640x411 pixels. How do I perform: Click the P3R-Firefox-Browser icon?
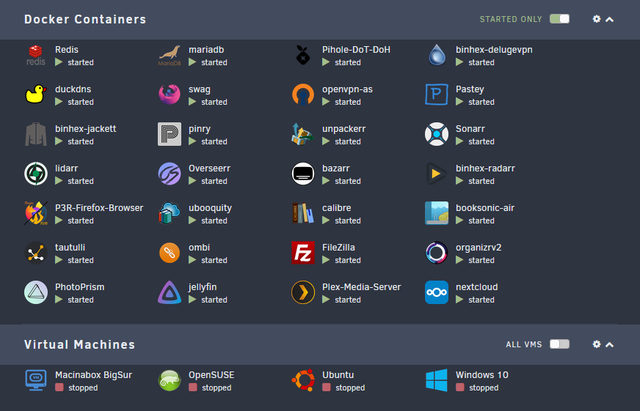tap(36, 213)
